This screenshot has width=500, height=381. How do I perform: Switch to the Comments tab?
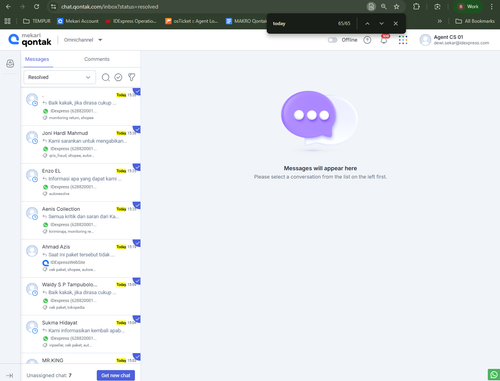[x=97, y=59]
